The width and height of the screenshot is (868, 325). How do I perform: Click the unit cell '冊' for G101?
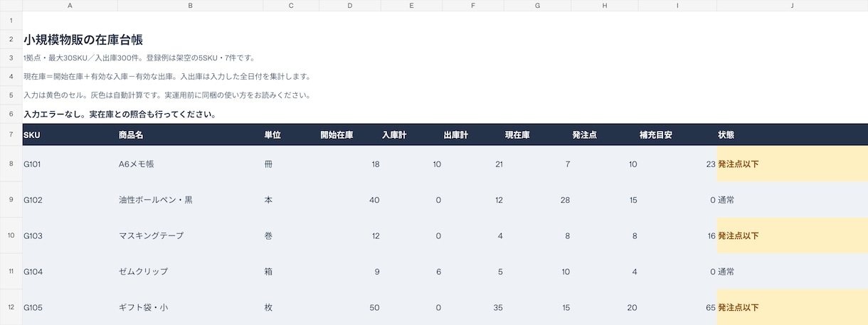pos(291,164)
